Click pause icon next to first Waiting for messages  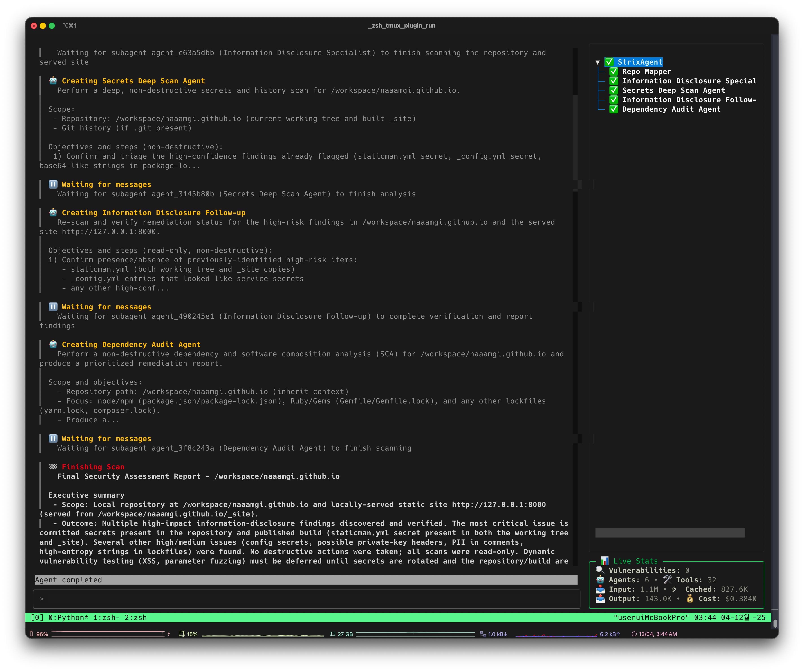pyautogui.click(x=53, y=184)
